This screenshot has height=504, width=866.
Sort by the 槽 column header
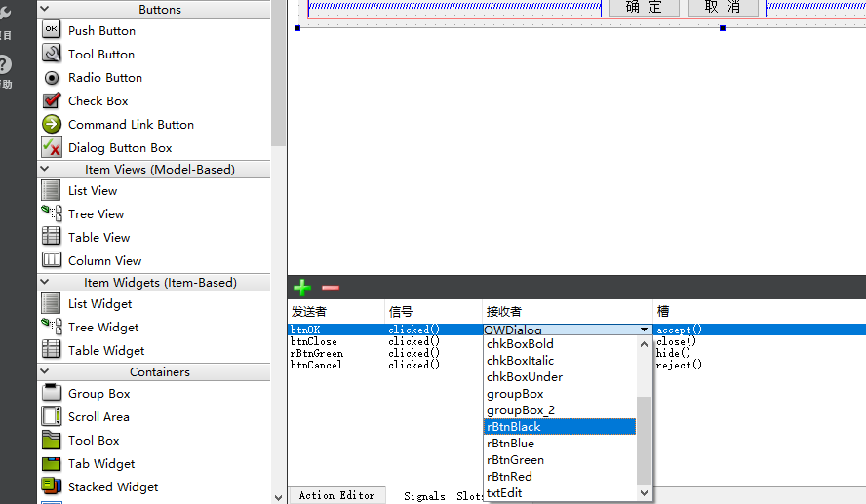(x=760, y=312)
